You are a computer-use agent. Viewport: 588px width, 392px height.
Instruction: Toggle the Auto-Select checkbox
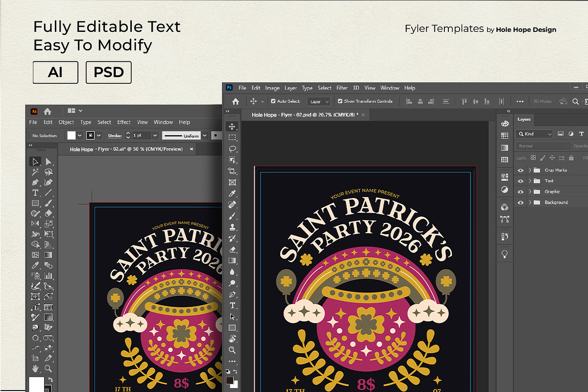[272, 101]
